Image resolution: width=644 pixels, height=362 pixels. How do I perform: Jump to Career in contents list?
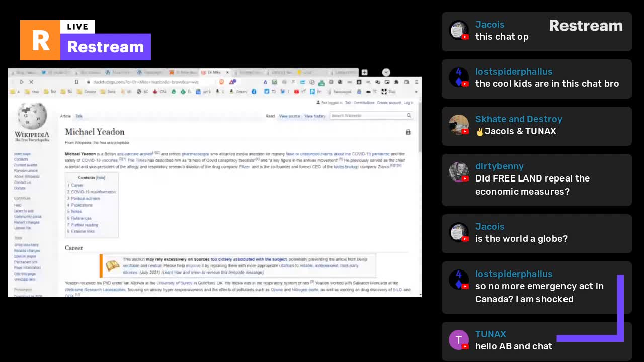point(76,185)
